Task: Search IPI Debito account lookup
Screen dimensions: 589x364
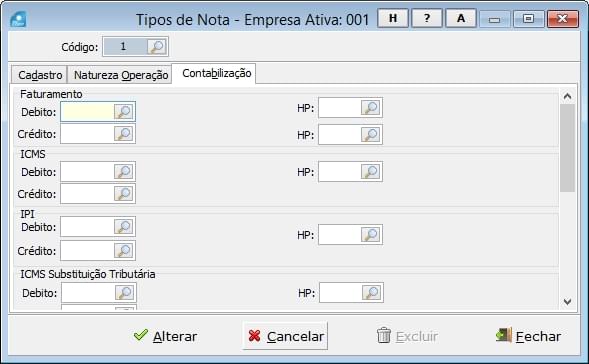Action: [124, 227]
